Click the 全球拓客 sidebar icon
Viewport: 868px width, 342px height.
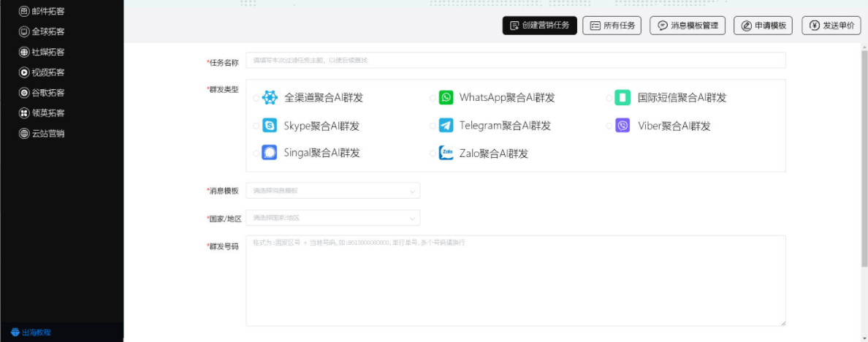click(x=24, y=31)
